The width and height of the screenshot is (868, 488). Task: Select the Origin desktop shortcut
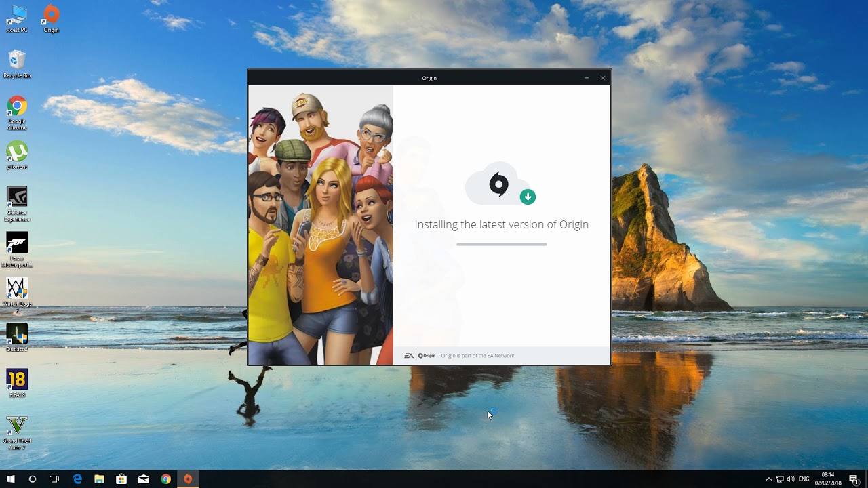pos(51,19)
